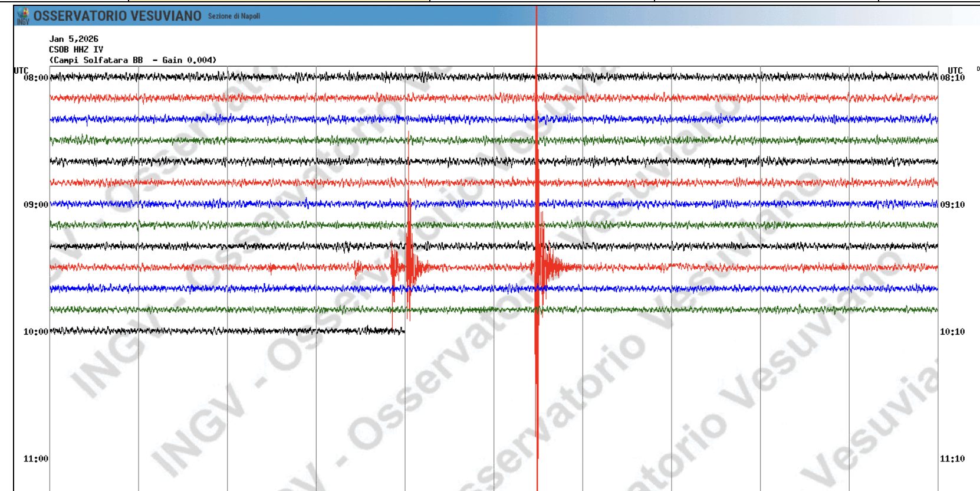
Task: Click the station code CSOB HHZ IV
Action: click(x=76, y=50)
